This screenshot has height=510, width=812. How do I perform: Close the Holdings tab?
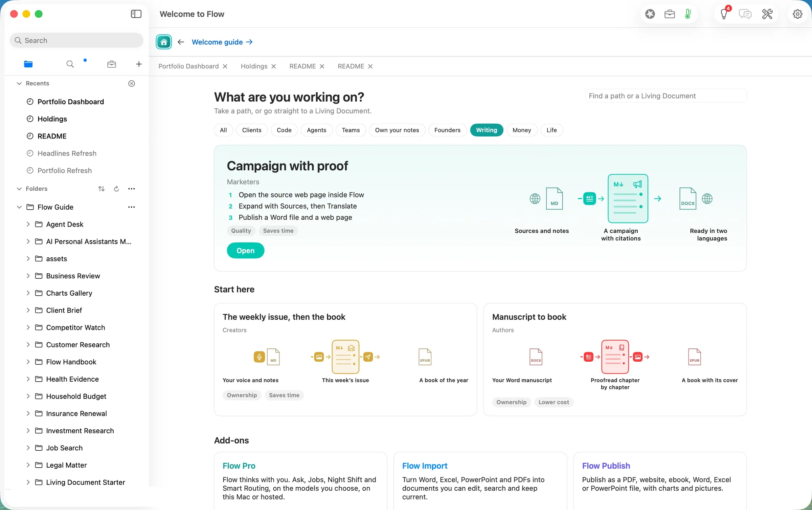click(x=274, y=66)
